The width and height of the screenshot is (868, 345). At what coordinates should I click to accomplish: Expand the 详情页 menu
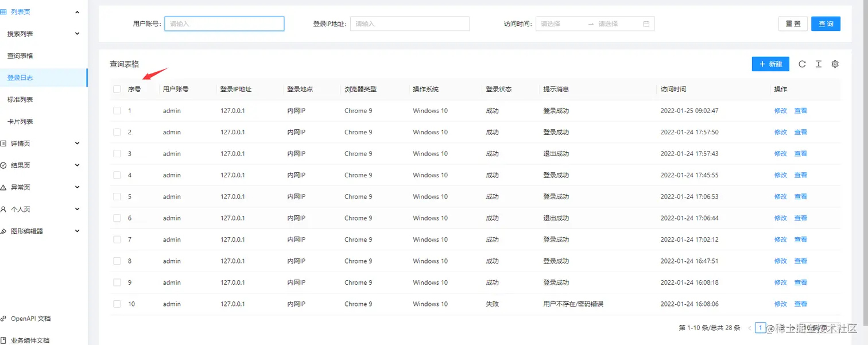click(77, 144)
